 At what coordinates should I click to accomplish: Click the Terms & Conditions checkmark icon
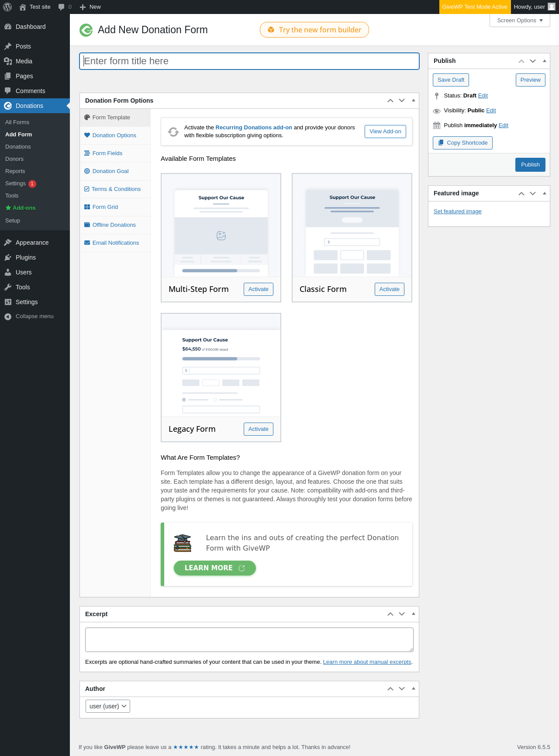point(87,189)
